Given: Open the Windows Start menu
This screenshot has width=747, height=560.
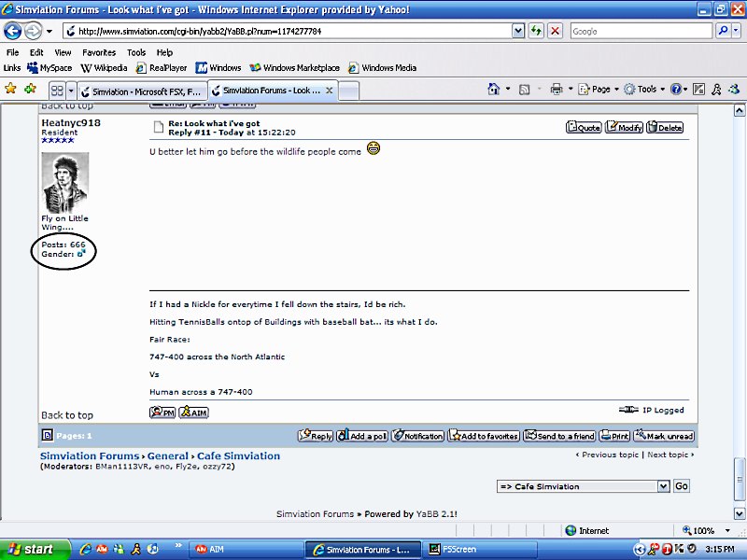Looking at the screenshot, I should (x=35, y=549).
